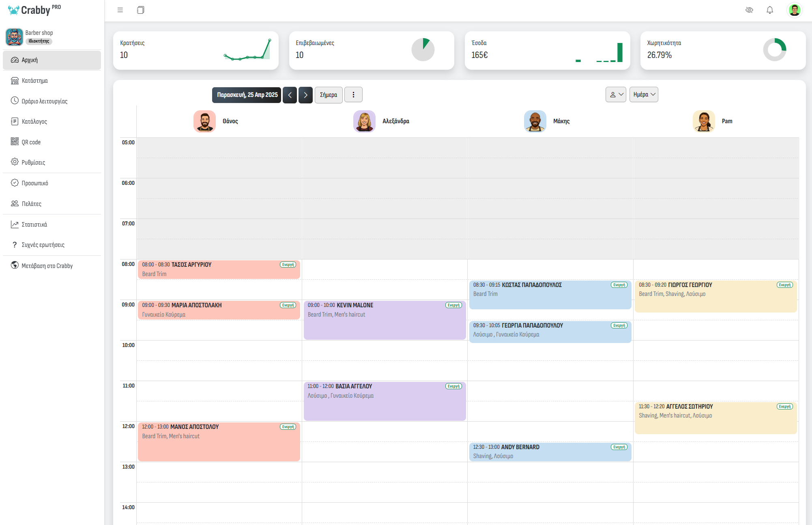The image size is (812, 525).
Task: Click the copy pages icon in header
Action: coord(140,10)
